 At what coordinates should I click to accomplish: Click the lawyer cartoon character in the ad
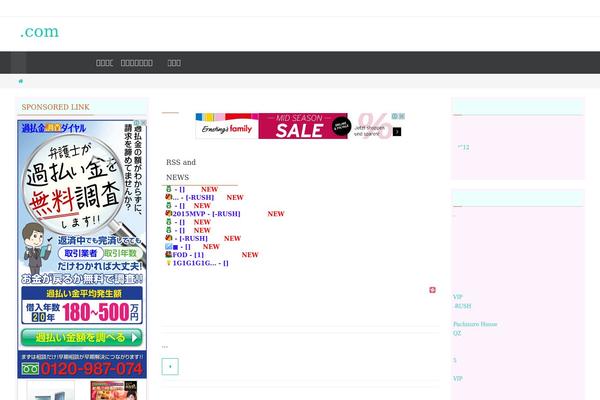pyautogui.click(x=36, y=248)
